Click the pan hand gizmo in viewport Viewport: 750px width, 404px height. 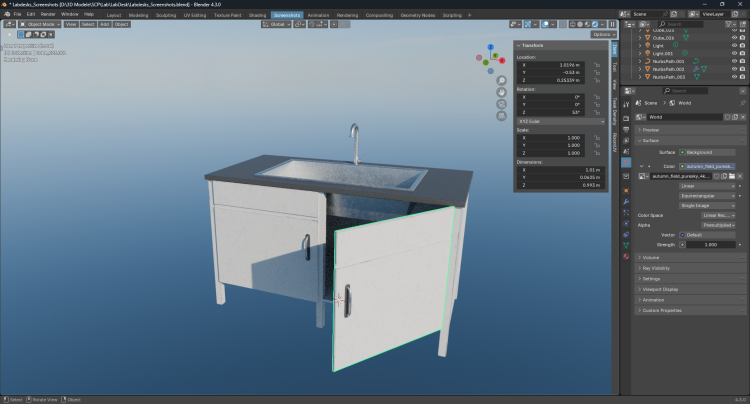pyautogui.click(x=501, y=93)
